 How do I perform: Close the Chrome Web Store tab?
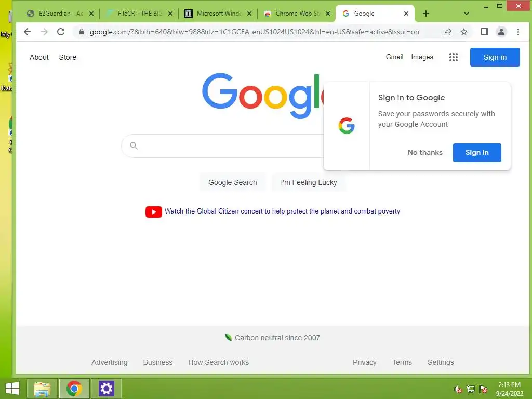coord(328,14)
